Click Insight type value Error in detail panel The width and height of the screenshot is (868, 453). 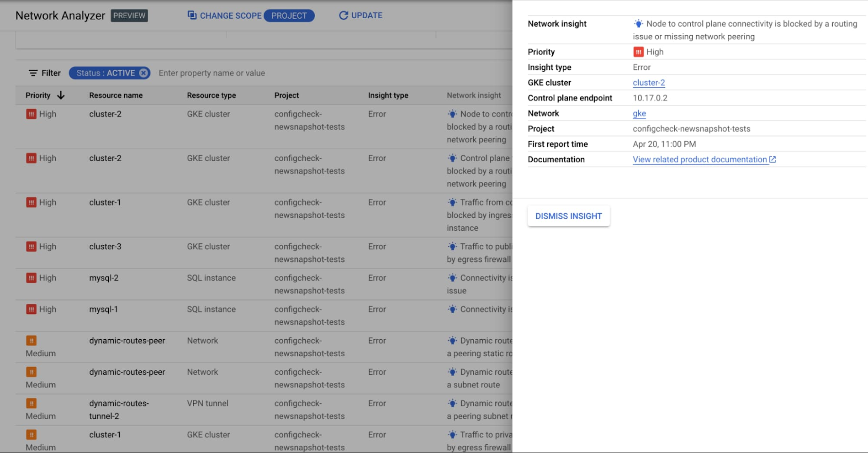tap(641, 67)
